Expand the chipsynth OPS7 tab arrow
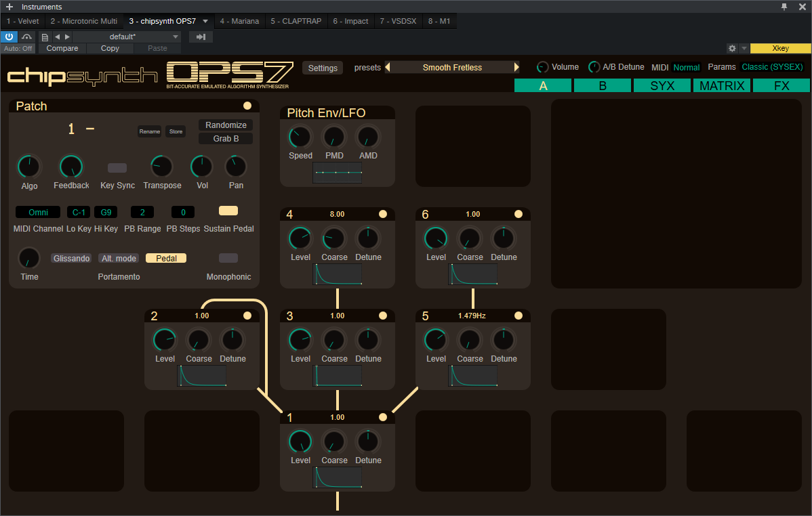The height and width of the screenshot is (516, 812). 205,21
